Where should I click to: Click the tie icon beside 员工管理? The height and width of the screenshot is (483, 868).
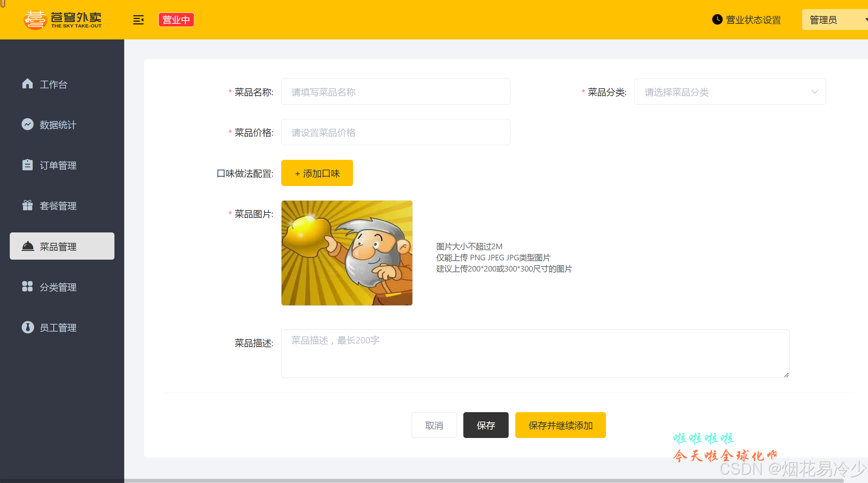coord(28,327)
